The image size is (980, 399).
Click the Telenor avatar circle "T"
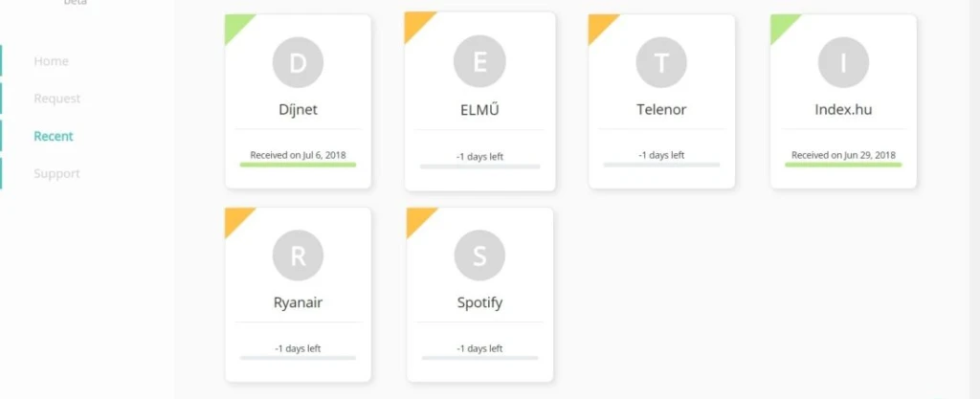pos(661,63)
